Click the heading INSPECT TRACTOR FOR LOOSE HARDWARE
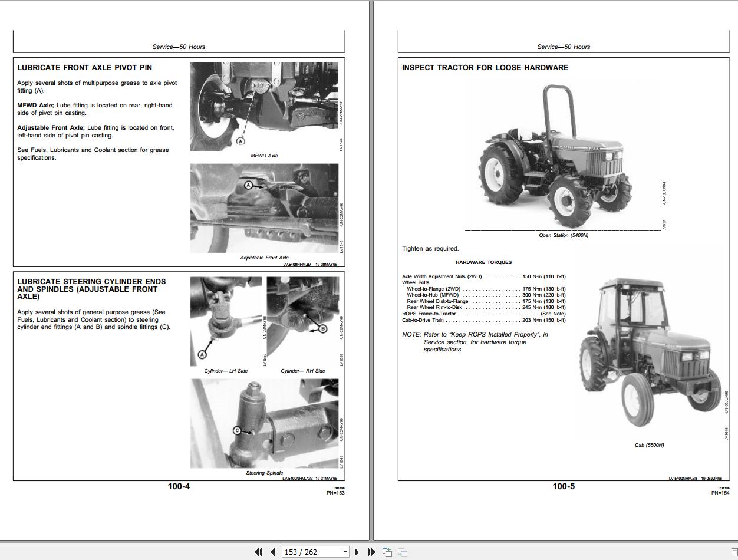The image size is (738, 560). tap(485, 67)
